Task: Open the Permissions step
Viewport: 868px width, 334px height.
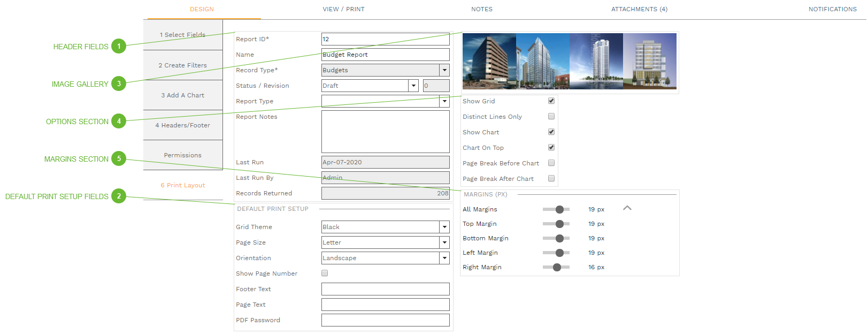Action: [182, 155]
